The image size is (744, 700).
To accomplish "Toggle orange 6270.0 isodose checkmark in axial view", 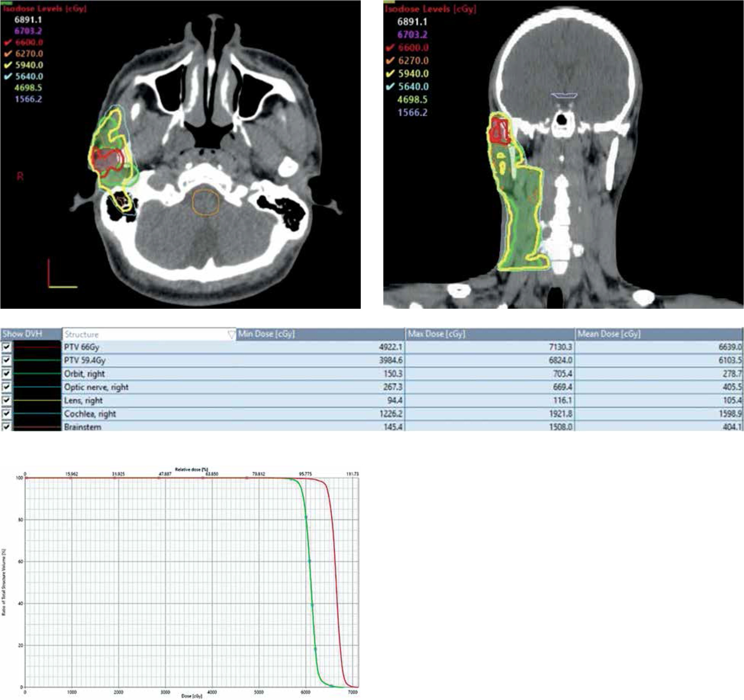I will [x=8, y=54].
